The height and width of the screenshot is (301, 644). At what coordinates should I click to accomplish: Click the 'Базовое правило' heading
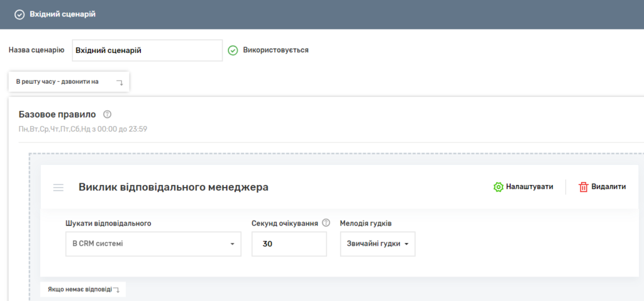pyautogui.click(x=57, y=115)
